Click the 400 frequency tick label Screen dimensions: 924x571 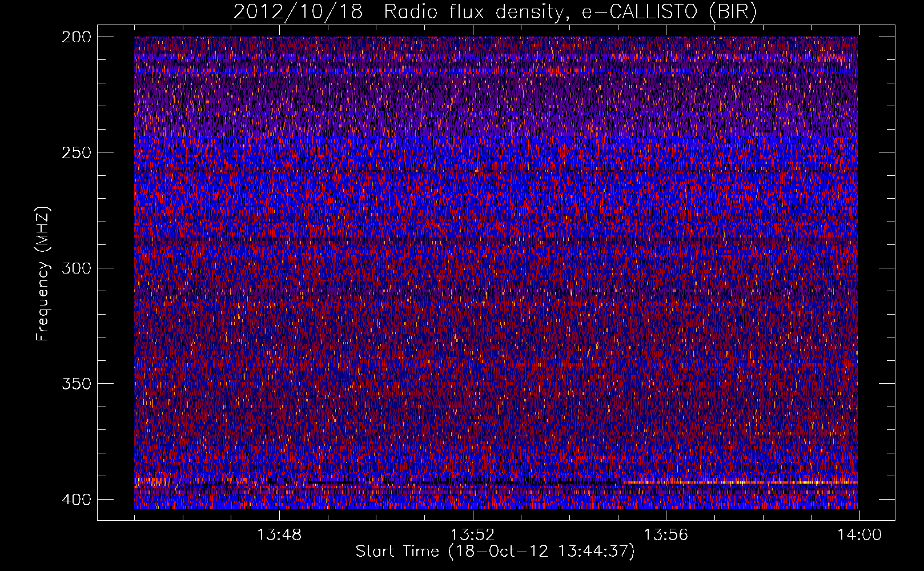[76, 500]
